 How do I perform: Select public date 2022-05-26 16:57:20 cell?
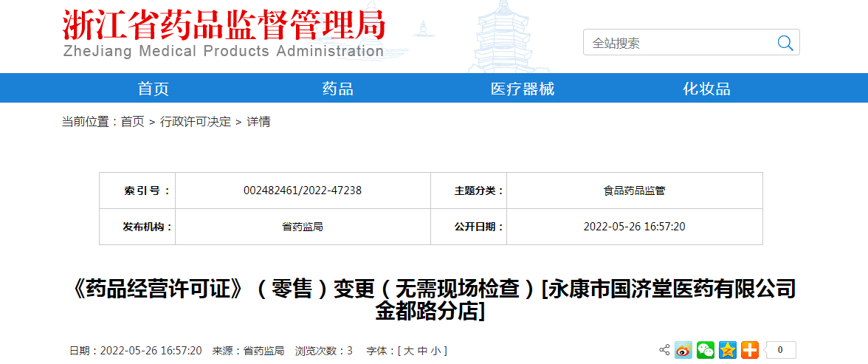tap(635, 227)
